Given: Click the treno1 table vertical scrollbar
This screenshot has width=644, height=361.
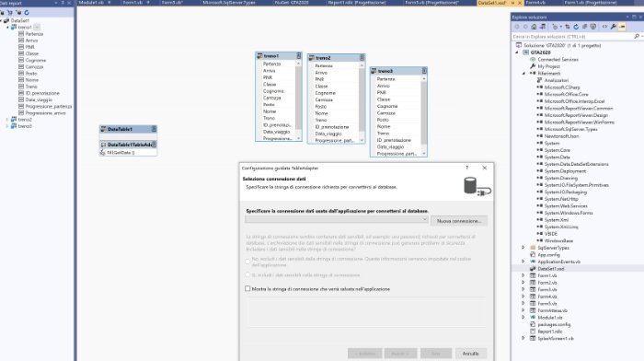Looking at the screenshot, I should point(299,100).
